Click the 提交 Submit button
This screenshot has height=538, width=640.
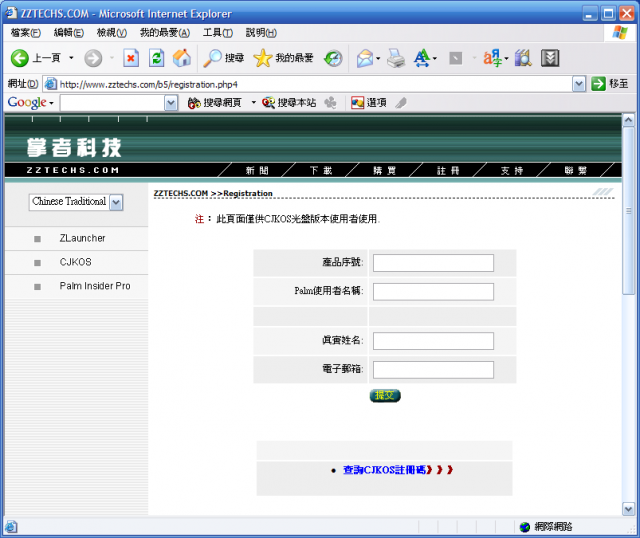385,396
